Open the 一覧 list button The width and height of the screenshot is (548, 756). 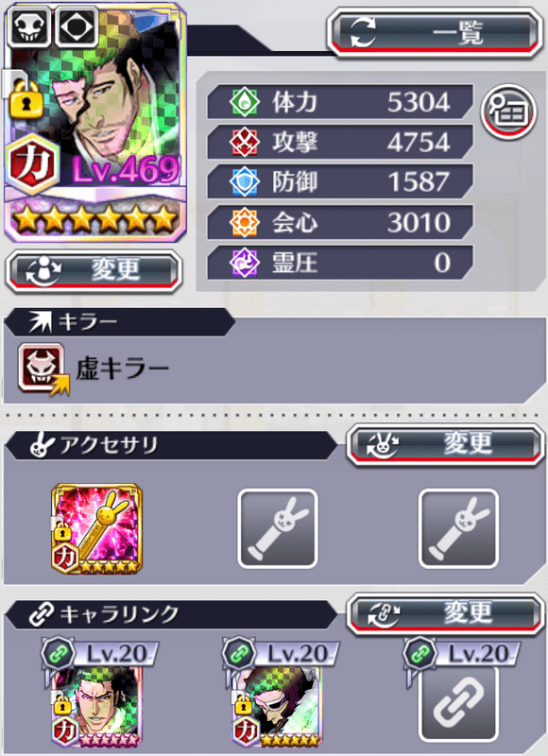click(435, 34)
